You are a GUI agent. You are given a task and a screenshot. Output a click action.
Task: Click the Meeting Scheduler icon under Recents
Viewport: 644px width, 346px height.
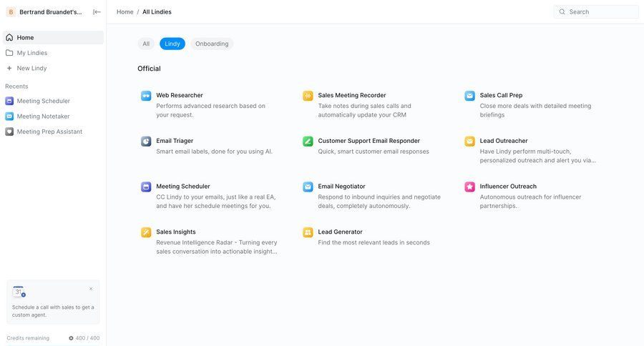click(9, 101)
